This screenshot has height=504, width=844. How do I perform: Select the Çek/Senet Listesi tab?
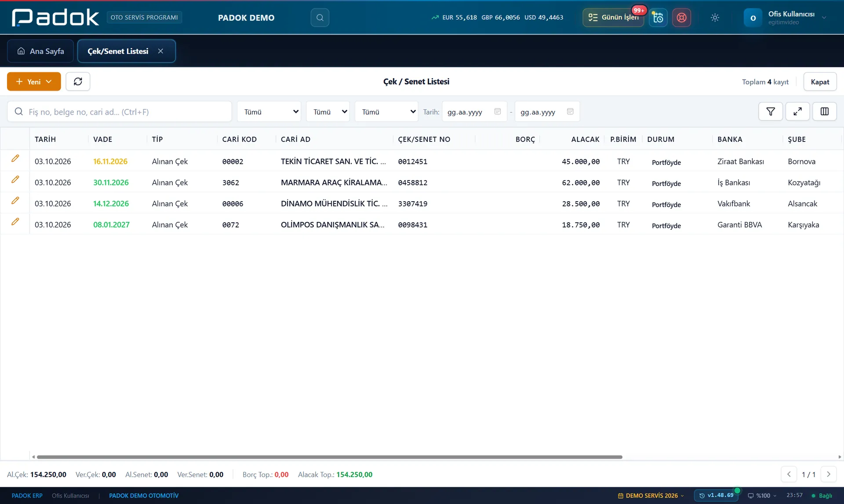118,51
